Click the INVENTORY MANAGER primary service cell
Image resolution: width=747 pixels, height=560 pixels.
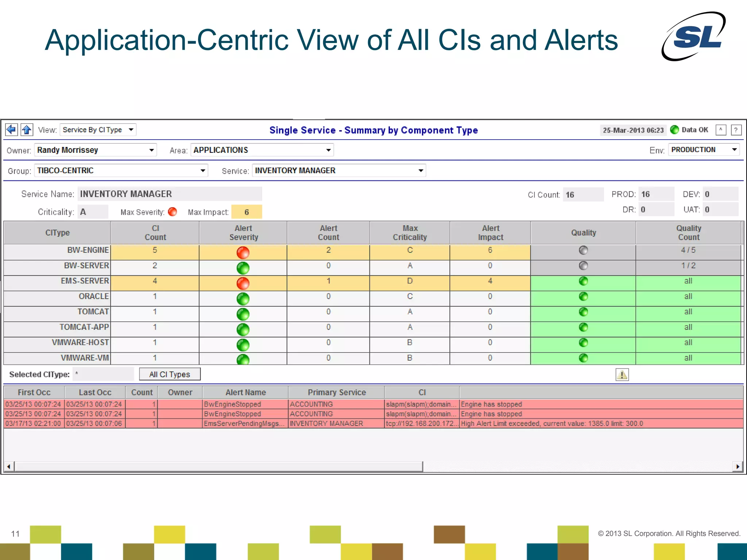coord(336,423)
